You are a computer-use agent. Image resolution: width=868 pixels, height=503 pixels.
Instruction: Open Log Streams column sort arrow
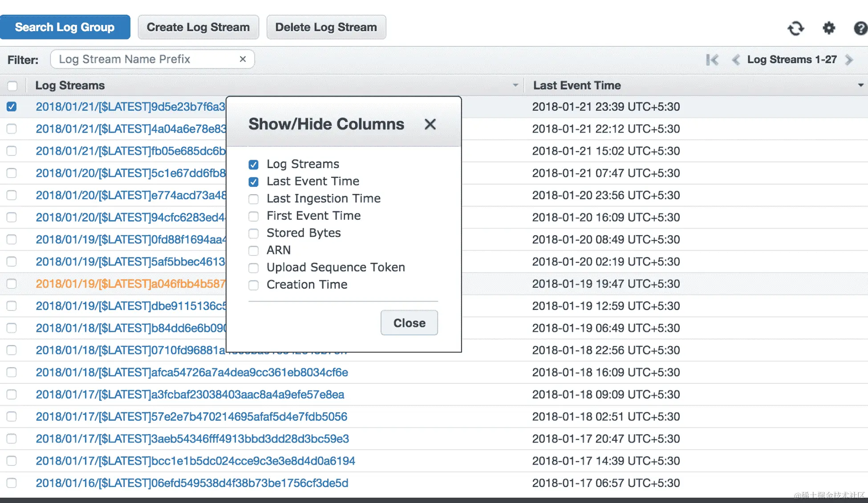(515, 85)
